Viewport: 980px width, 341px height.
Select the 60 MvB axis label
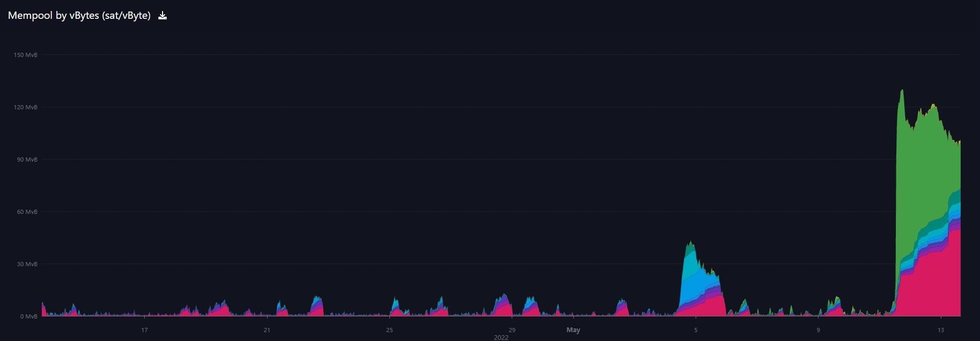pyautogui.click(x=27, y=212)
